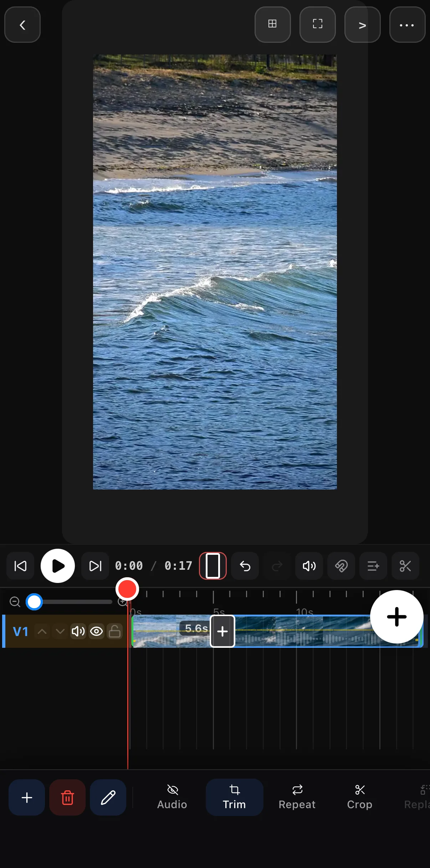
Task: Open the Crop tab
Action: [360, 797]
